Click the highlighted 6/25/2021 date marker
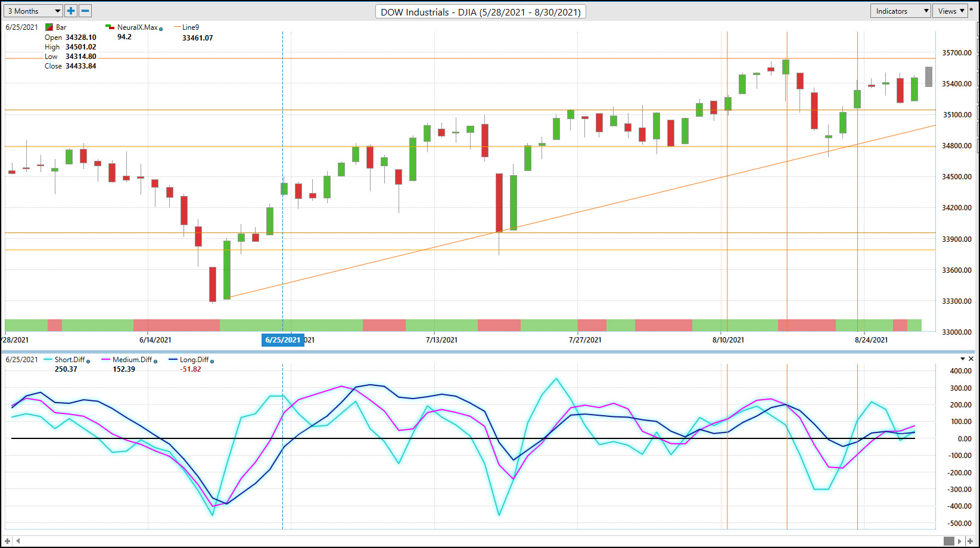980x548 pixels. [x=283, y=340]
